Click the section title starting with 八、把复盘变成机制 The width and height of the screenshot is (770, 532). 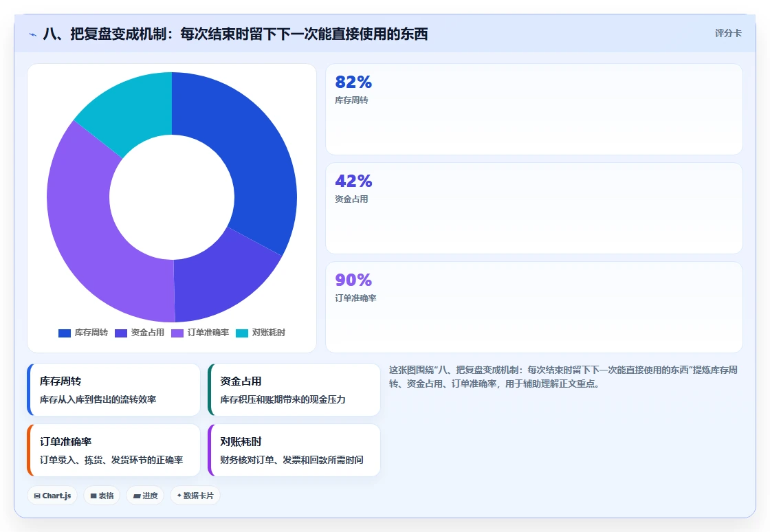(x=235, y=34)
